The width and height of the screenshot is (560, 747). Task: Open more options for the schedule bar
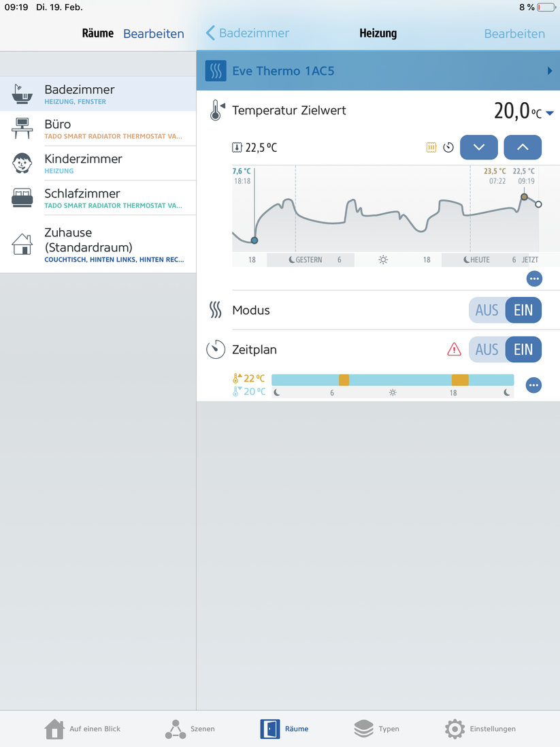(534, 385)
